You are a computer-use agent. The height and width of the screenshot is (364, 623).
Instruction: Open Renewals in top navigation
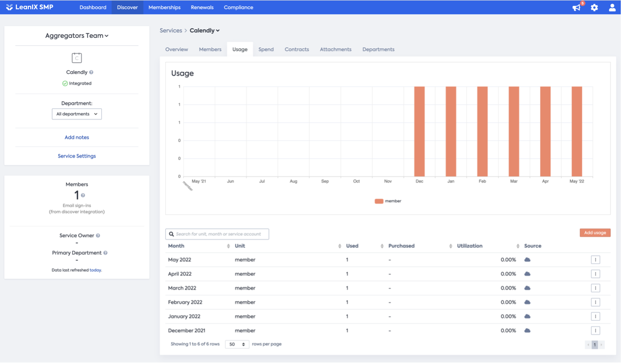[203, 8]
